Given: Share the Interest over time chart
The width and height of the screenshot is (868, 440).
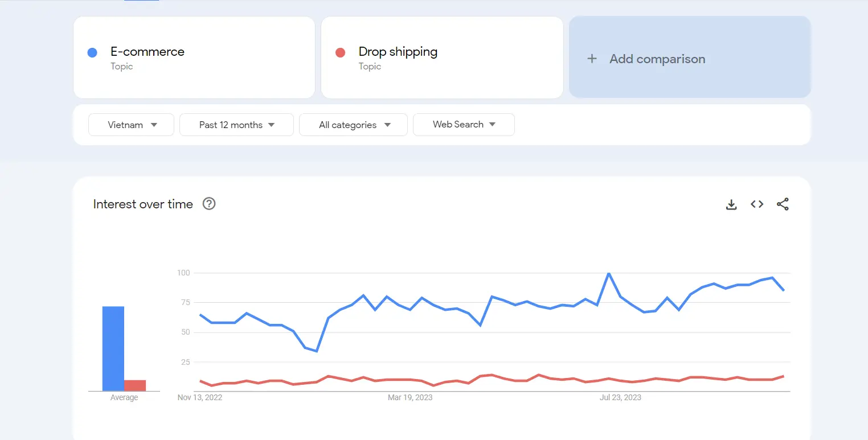Looking at the screenshot, I should click(783, 204).
